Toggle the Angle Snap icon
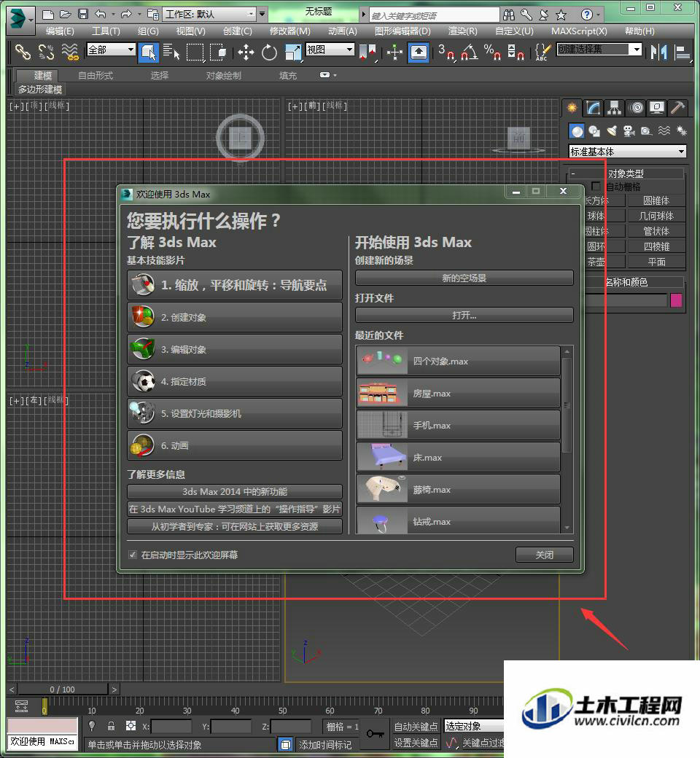Screen dimensions: 700x758 (470, 52)
